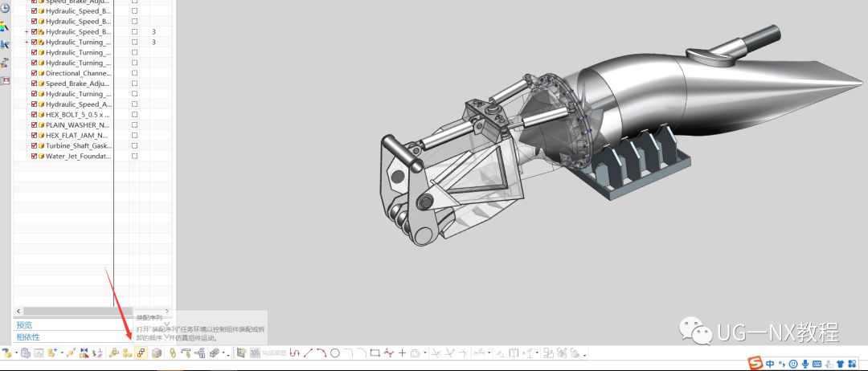Uncheck red checkbox for HEX_BOLT_5_0.5 x component
This screenshot has width=868, height=371.
(35, 115)
